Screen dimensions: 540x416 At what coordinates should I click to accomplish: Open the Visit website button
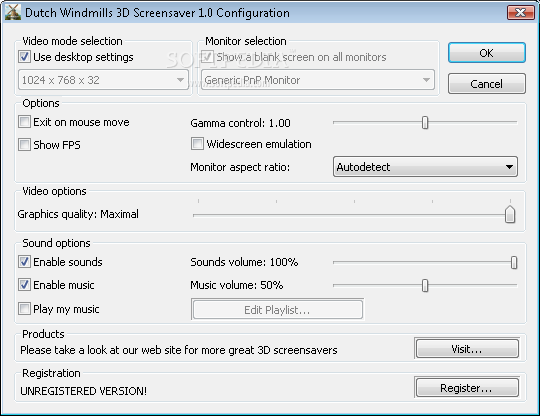click(x=467, y=349)
